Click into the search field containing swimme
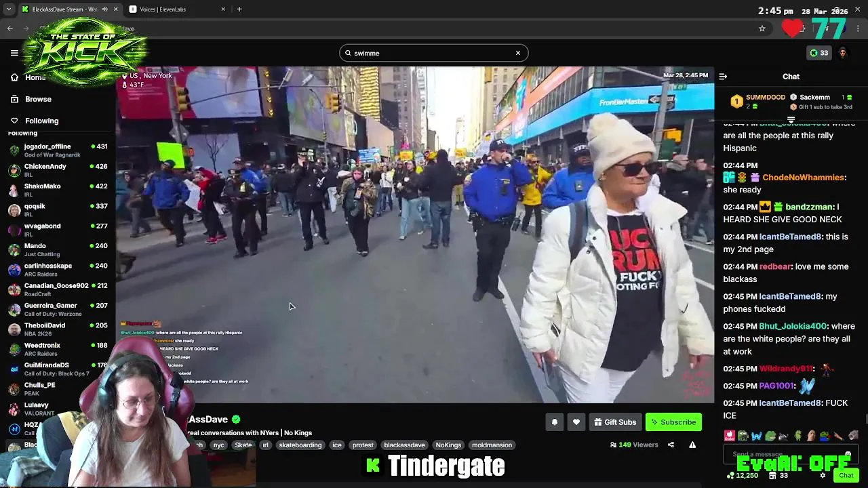The image size is (868, 488). 433,53
